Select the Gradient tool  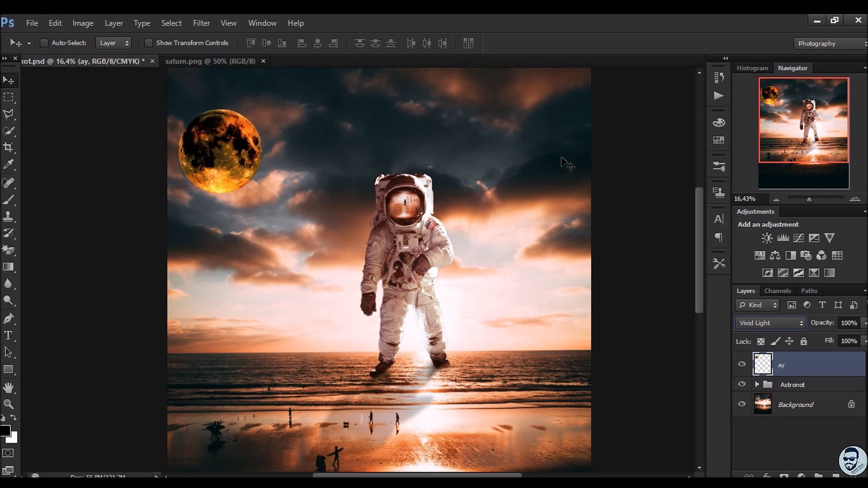pyautogui.click(x=8, y=267)
